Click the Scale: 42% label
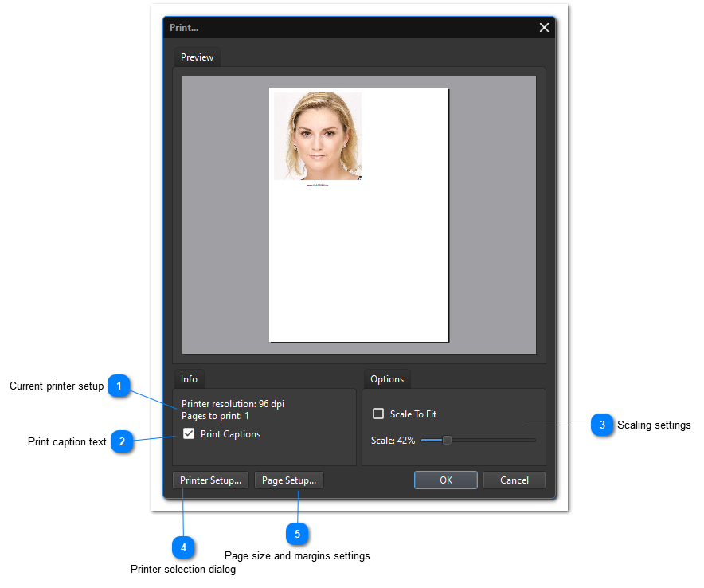 click(x=393, y=441)
